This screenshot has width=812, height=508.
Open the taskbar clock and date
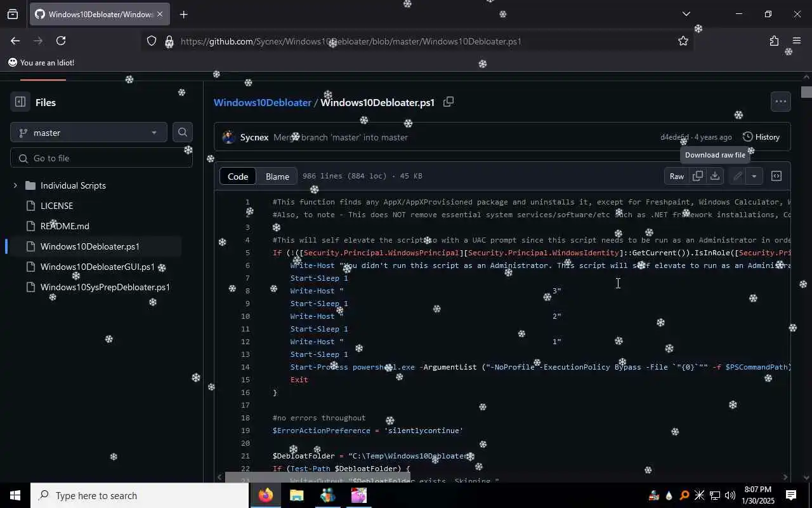coord(757,495)
